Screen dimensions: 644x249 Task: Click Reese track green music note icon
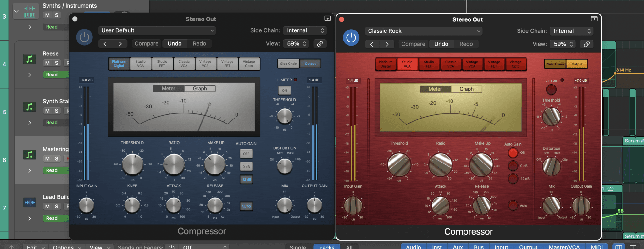(30, 59)
